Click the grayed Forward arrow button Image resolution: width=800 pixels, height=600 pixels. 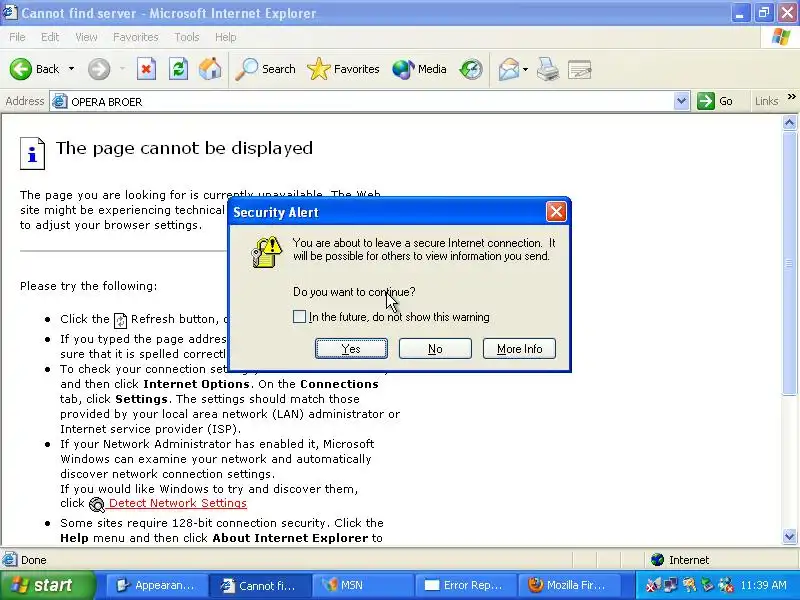(99, 69)
